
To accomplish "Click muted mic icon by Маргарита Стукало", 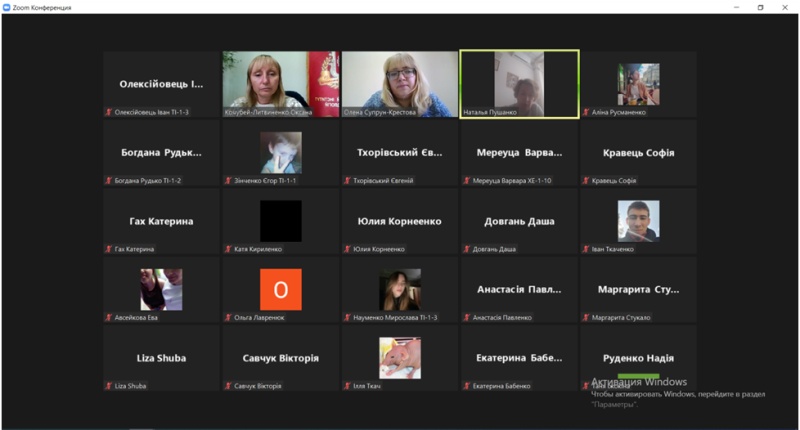I will pos(585,317).
